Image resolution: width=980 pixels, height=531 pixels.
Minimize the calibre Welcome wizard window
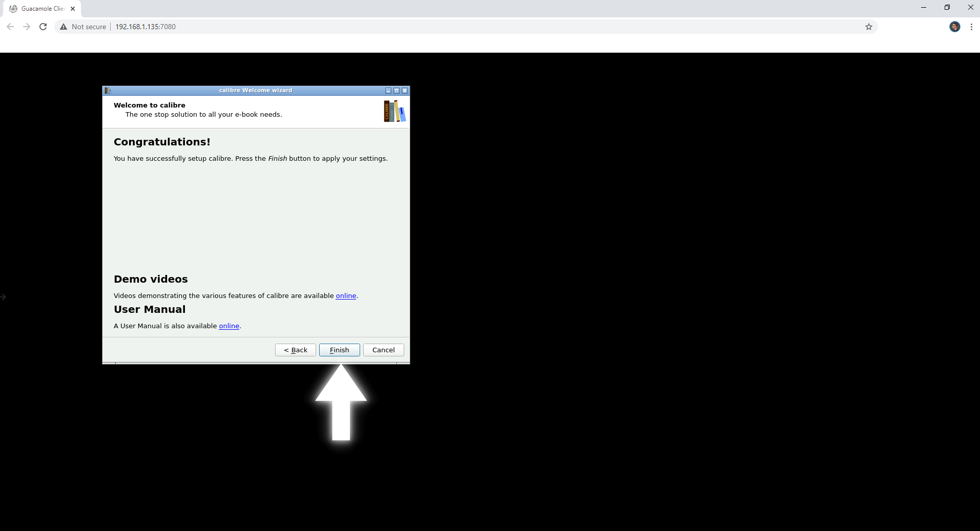(388, 91)
